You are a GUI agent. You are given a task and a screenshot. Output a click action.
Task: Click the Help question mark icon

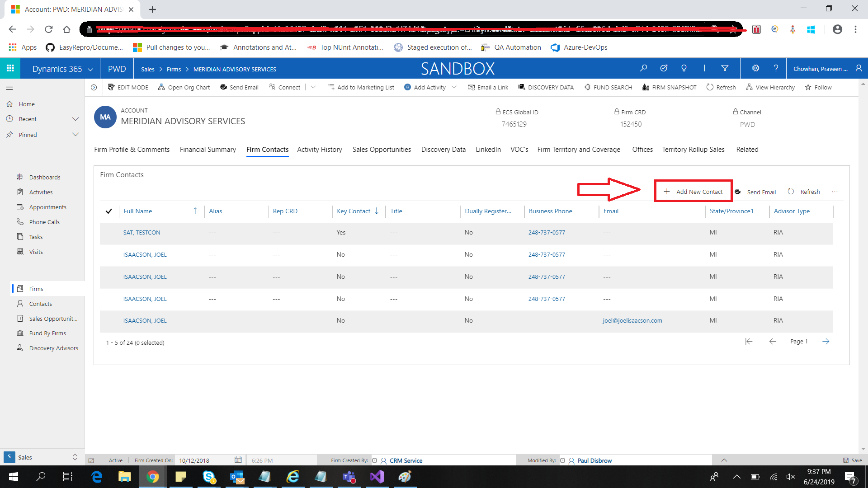point(776,68)
